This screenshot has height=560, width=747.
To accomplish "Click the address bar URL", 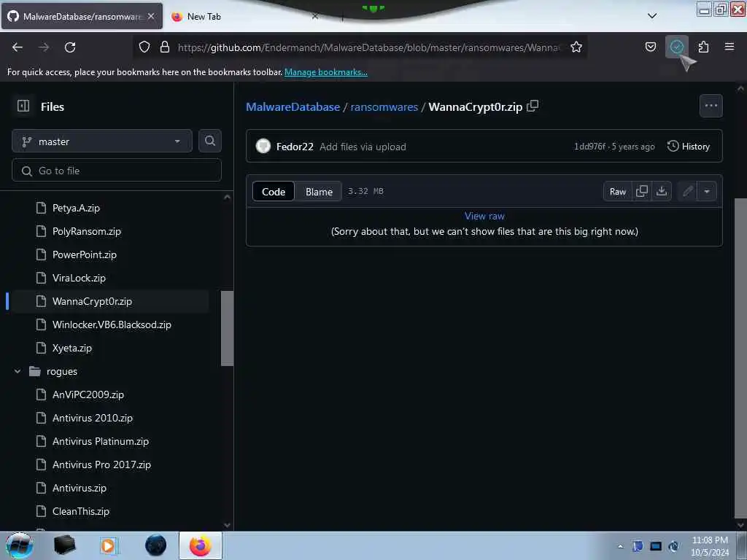I will pyautogui.click(x=368, y=47).
